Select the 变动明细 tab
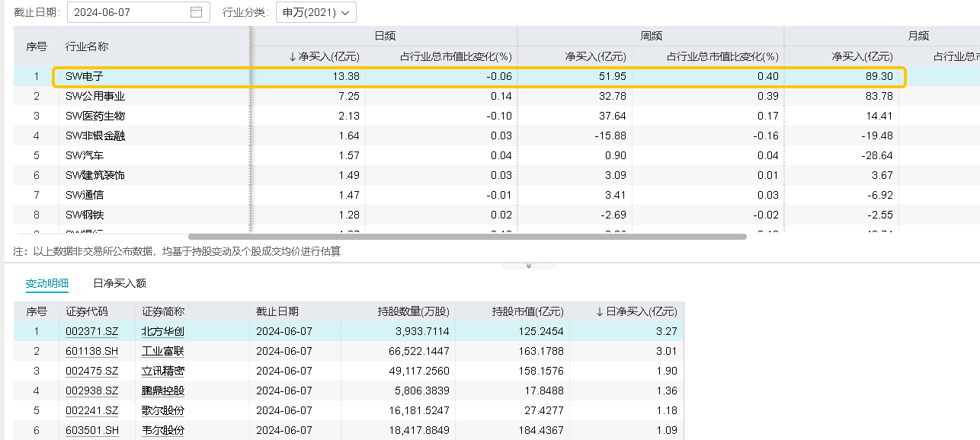Image resolution: width=980 pixels, height=440 pixels. 47,283
